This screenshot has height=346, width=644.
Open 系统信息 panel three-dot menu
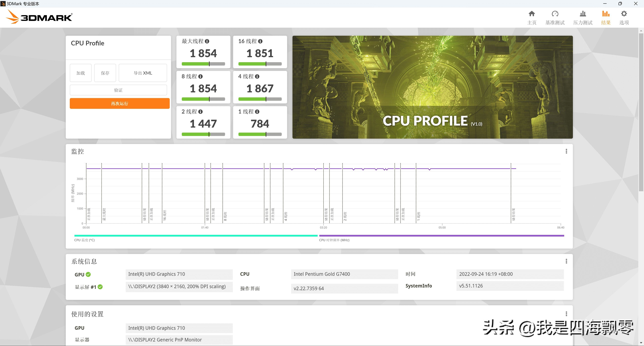(566, 261)
